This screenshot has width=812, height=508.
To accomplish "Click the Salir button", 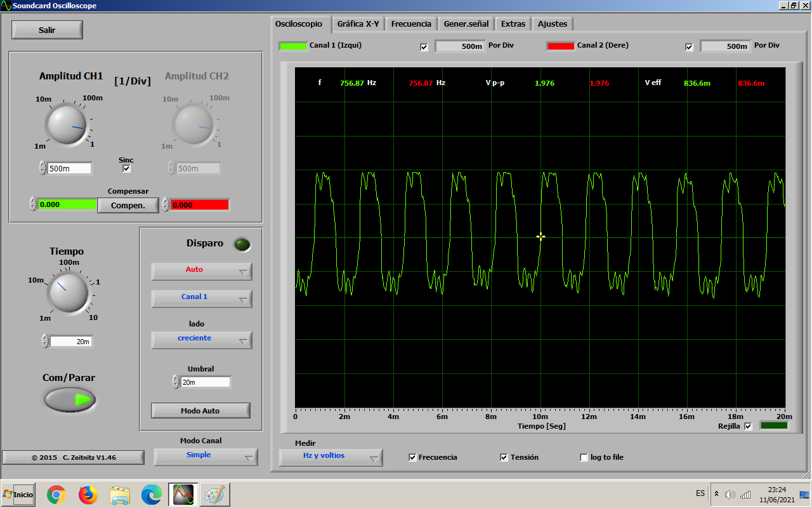I will tap(47, 30).
